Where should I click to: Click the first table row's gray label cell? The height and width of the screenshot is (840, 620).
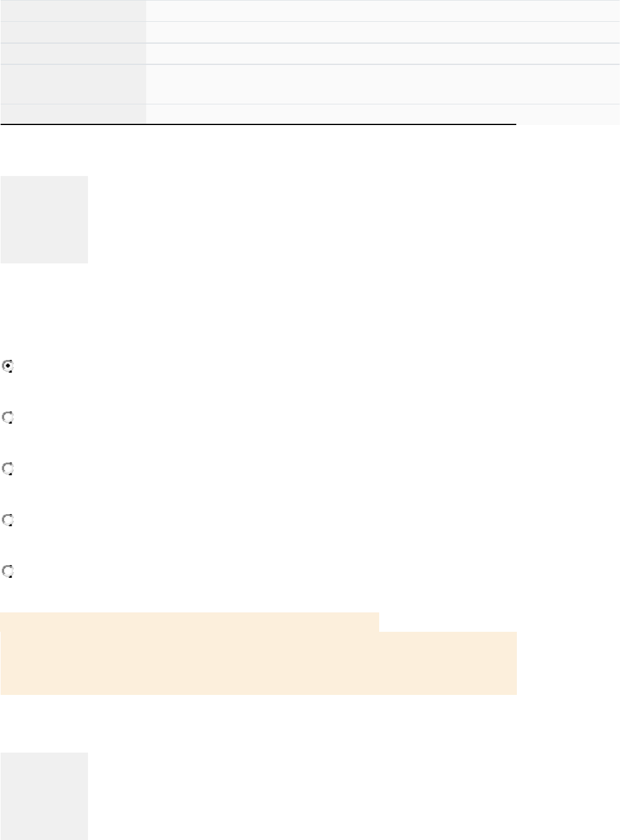[x=73, y=11]
